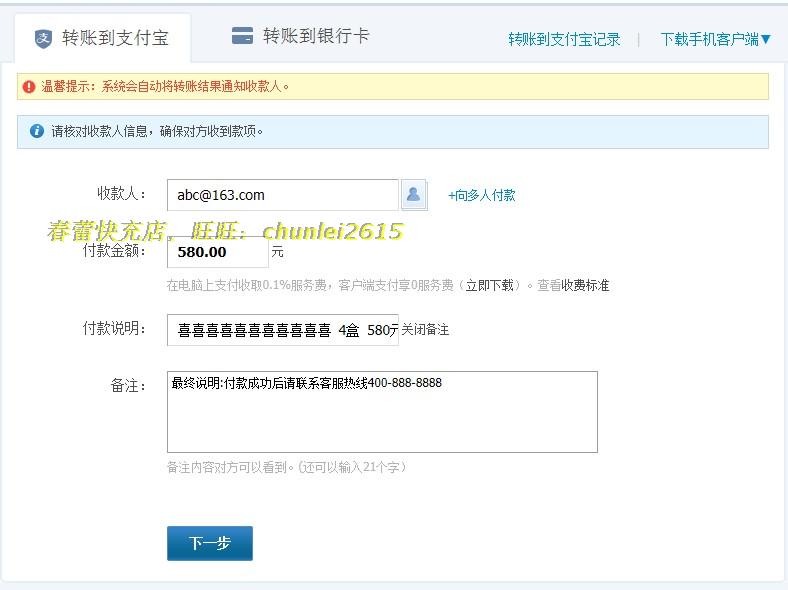Click the blue info icon before 请核对收款人信息

(37, 131)
